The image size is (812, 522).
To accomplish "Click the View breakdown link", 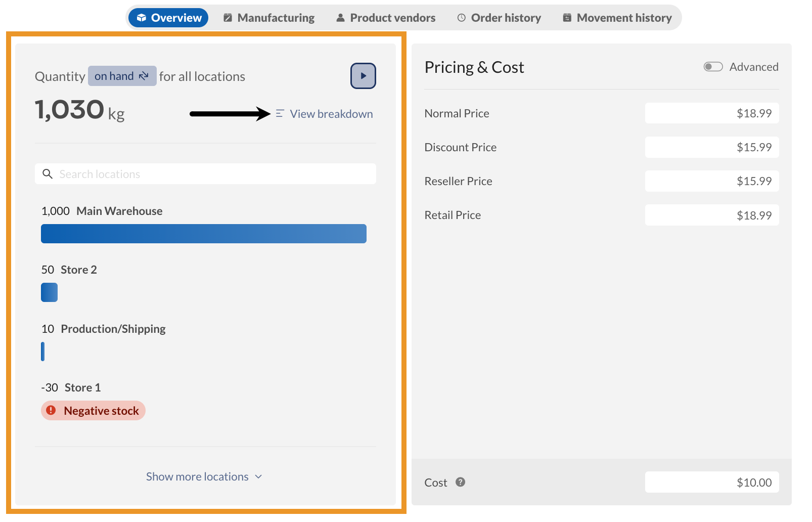I will [331, 114].
